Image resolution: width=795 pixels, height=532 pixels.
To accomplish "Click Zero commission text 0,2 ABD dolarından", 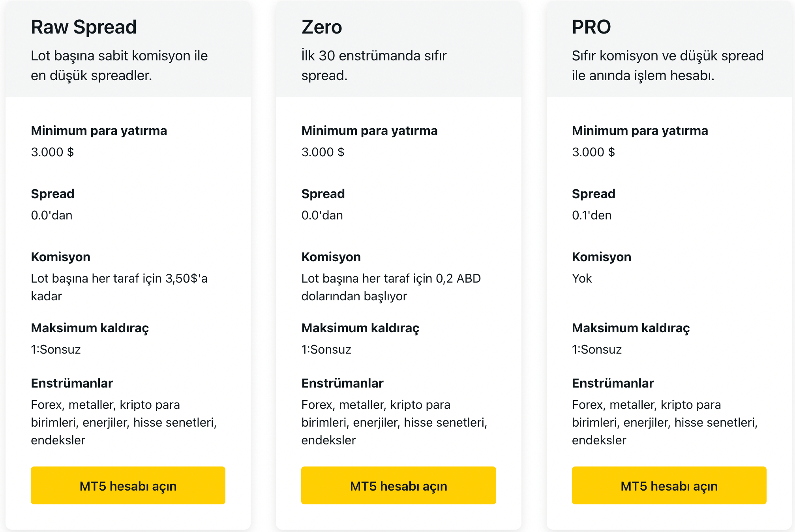I will (391, 287).
